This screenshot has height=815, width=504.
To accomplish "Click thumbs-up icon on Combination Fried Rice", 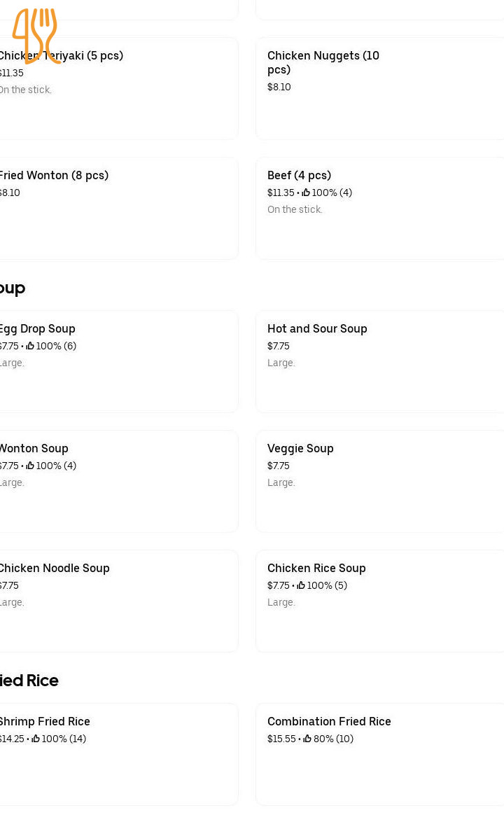I will click(307, 739).
